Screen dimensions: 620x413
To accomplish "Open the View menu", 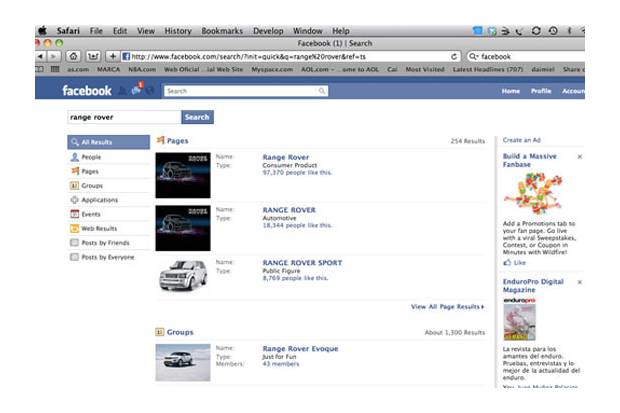I will click(146, 31).
